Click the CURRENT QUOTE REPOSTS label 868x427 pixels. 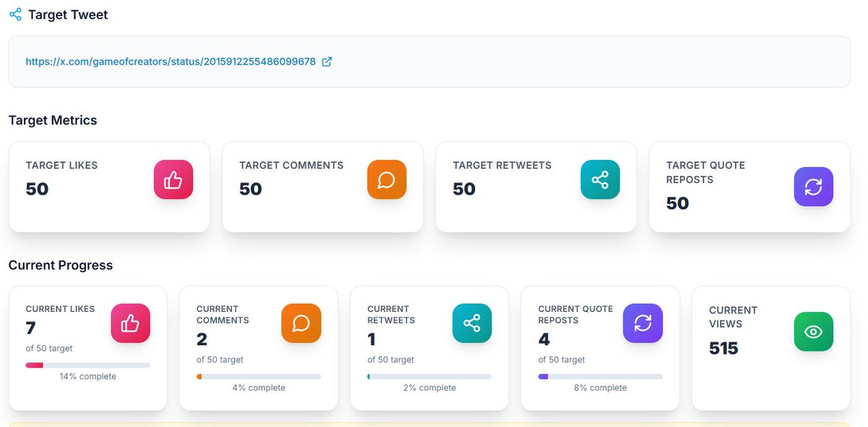click(x=576, y=315)
